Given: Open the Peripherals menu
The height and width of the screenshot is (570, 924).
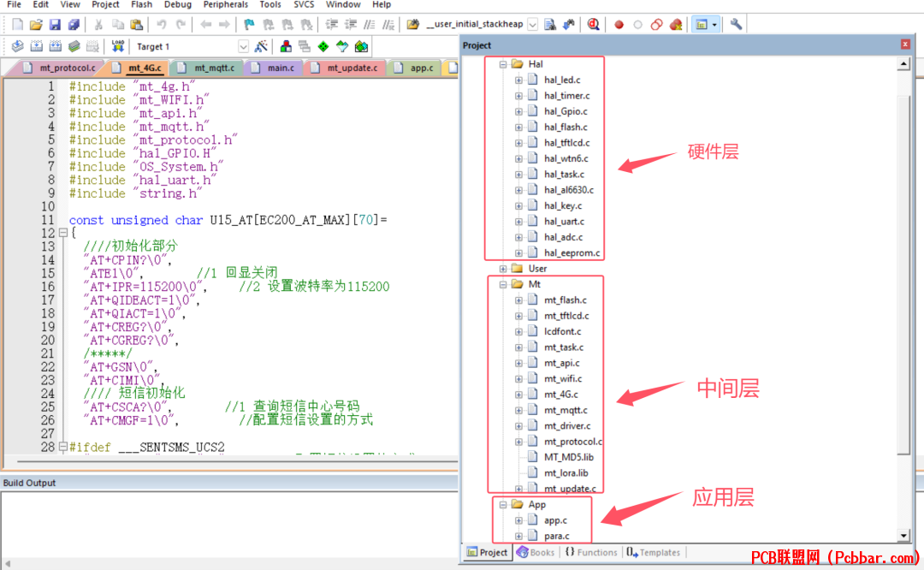Looking at the screenshot, I should (226, 5).
